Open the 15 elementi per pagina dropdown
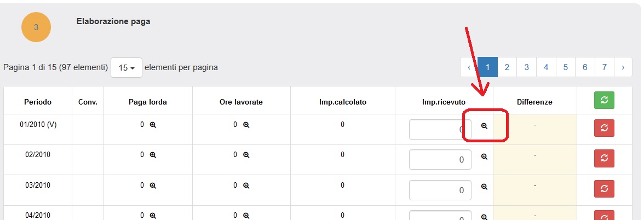 coord(127,68)
